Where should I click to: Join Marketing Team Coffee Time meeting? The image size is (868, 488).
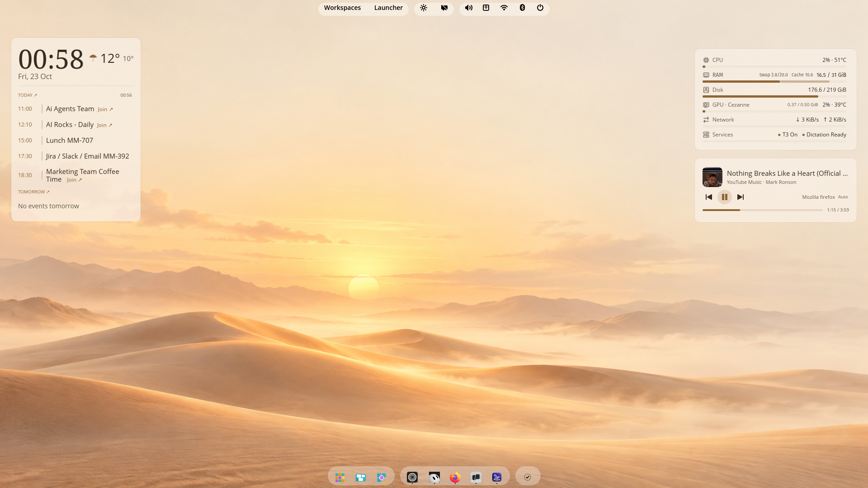coord(75,180)
